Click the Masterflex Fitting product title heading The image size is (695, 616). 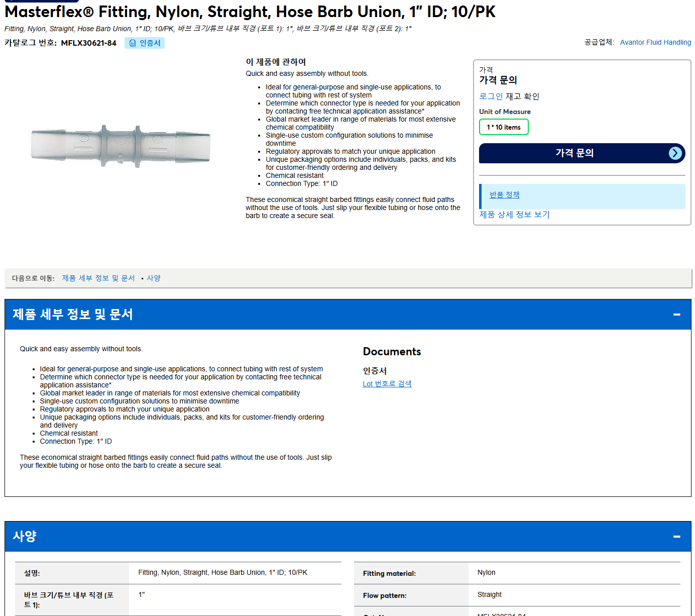point(250,12)
